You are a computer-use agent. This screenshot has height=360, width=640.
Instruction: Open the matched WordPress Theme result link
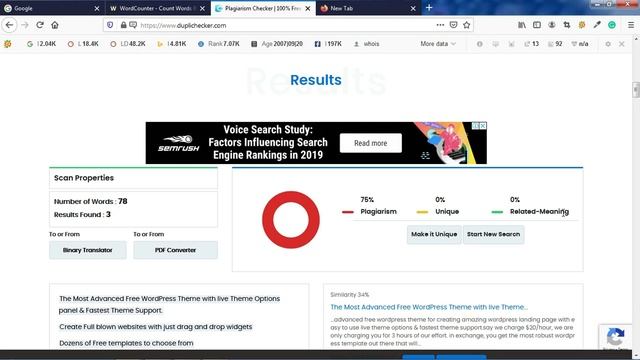coord(429,307)
